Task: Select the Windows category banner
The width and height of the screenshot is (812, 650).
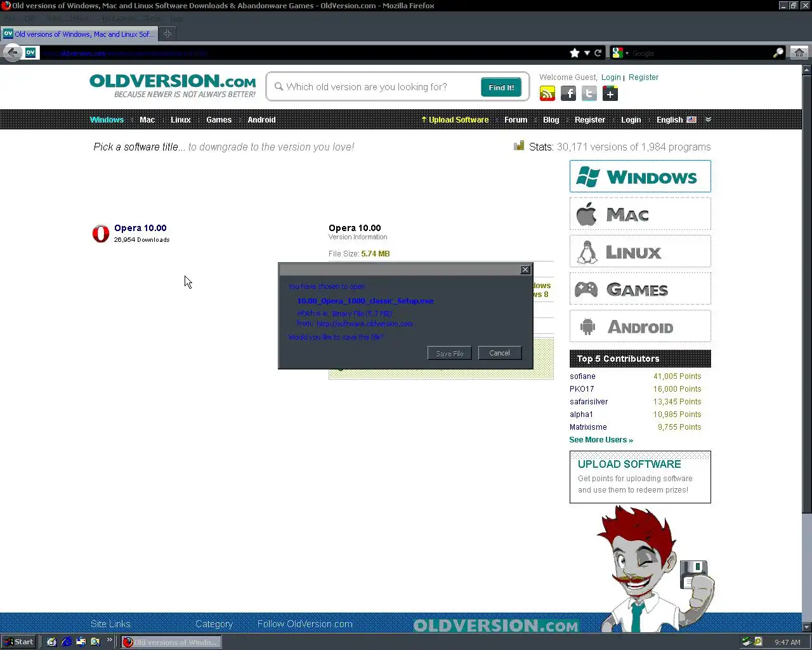Action: pyautogui.click(x=640, y=176)
